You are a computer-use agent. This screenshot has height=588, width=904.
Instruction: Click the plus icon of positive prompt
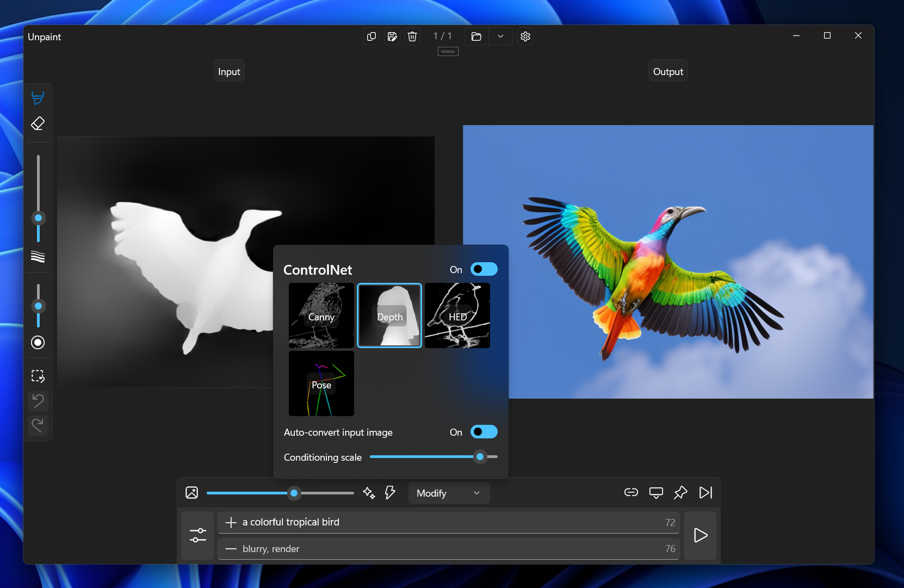[x=231, y=522]
